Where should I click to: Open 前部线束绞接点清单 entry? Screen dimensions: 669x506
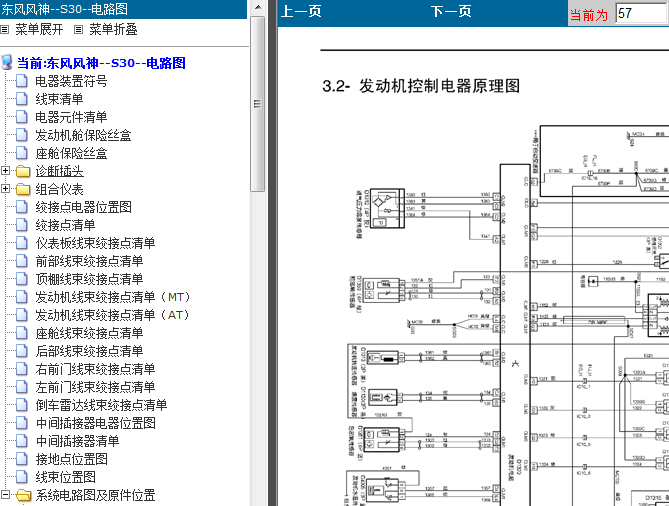(x=89, y=261)
